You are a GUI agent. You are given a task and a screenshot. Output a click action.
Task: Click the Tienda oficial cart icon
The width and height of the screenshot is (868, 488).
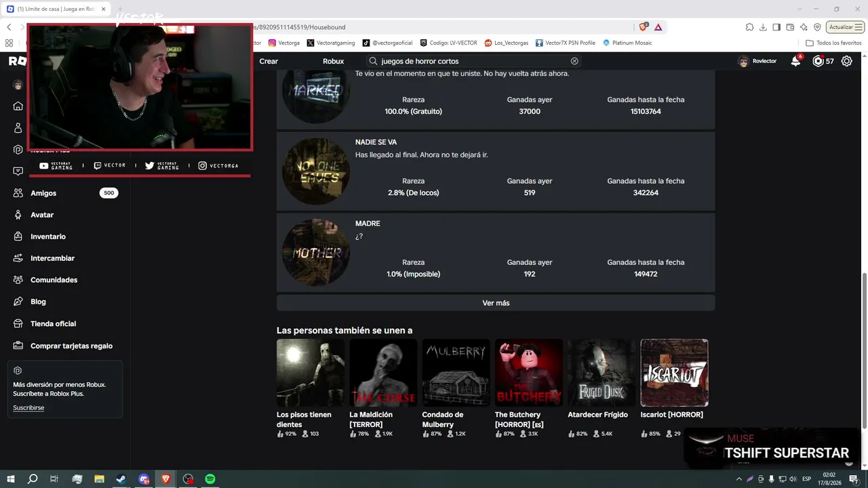pyautogui.click(x=18, y=324)
